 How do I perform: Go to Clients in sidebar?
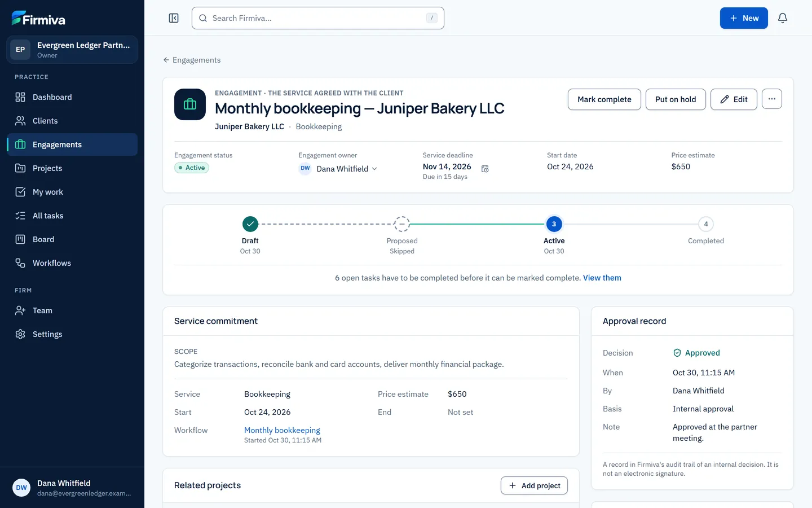(x=72, y=121)
